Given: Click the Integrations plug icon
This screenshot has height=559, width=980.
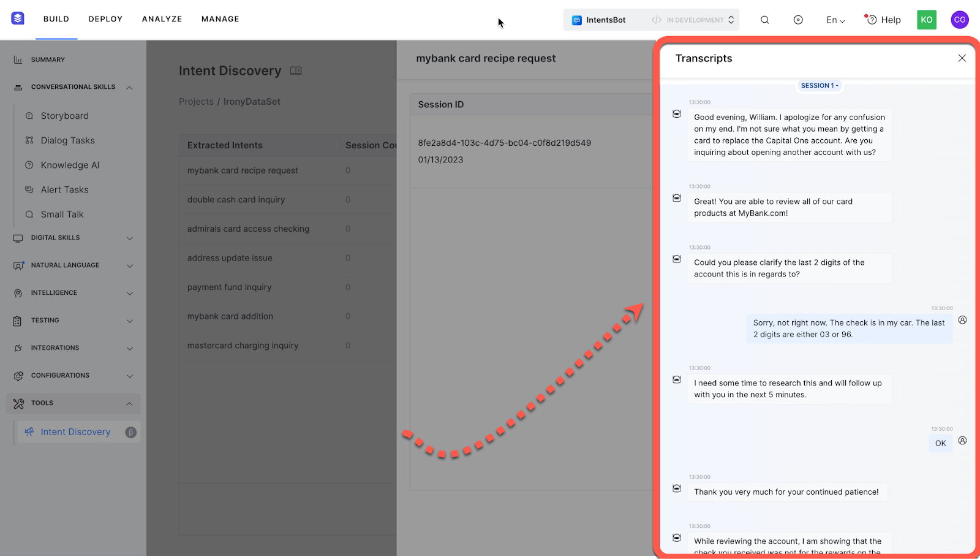Looking at the screenshot, I should click(18, 348).
